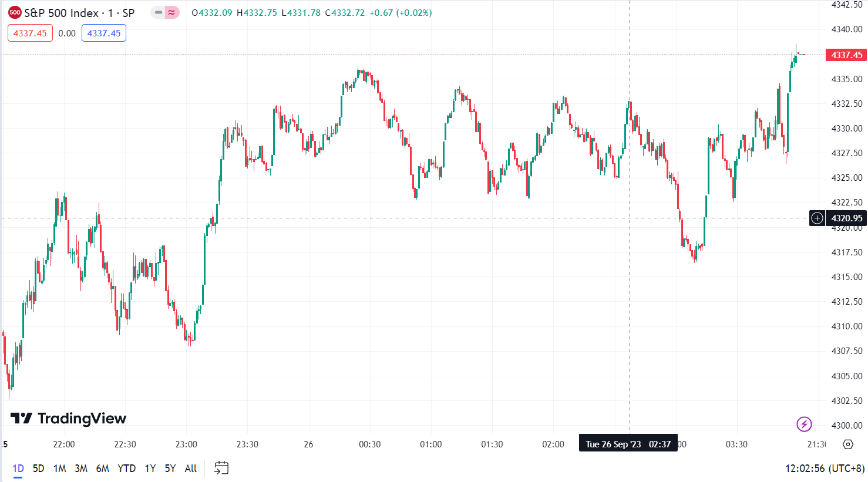The width and height of the screenshot is (868, 482).
Task: Toggle the pink approximate-sign data indicator
Action: pos(172,12)
